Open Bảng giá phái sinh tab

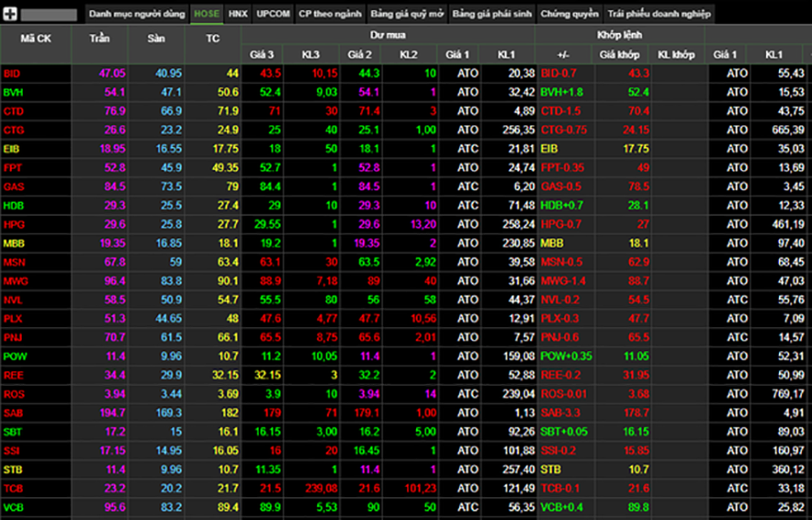(x=492, y=15)
